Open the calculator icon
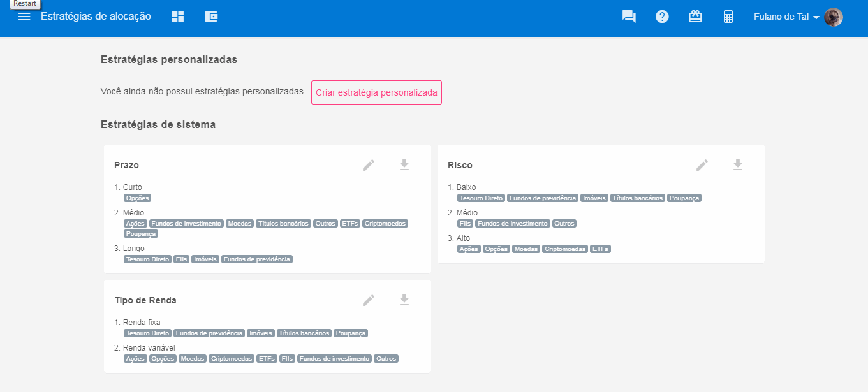Viewport: 868px width, 392px height. (x=728, y=17)
